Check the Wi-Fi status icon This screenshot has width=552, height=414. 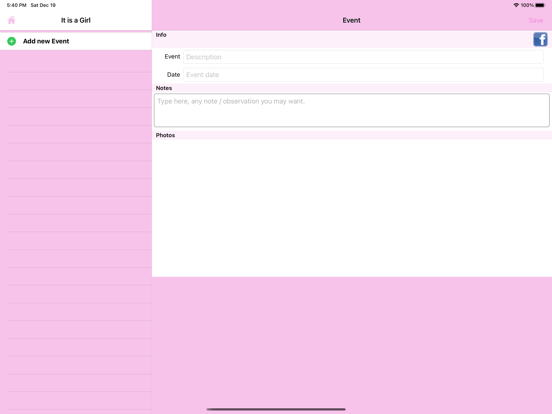coord(516,5)
